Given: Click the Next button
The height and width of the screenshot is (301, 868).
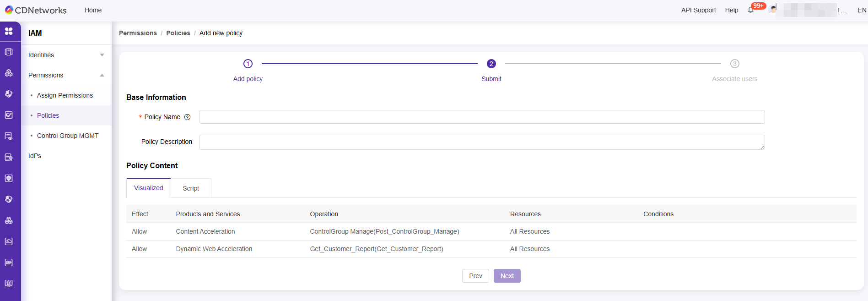Looking at the screenshot, I should (507, 276).
